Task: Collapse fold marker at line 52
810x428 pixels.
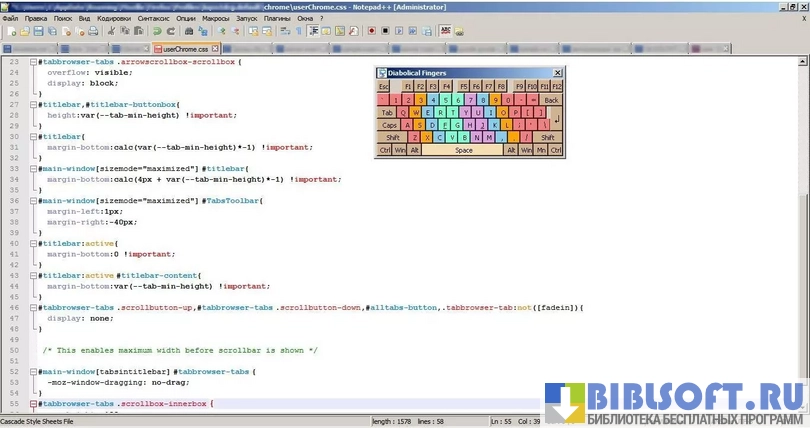Action: click(33, 371)
